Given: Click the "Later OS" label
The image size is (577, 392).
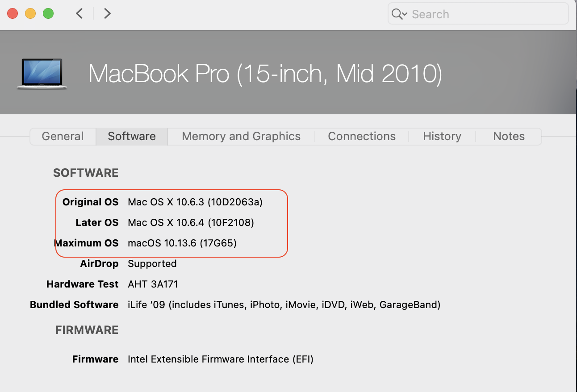Looking at the screenshot, I should [x=97, y=223].
